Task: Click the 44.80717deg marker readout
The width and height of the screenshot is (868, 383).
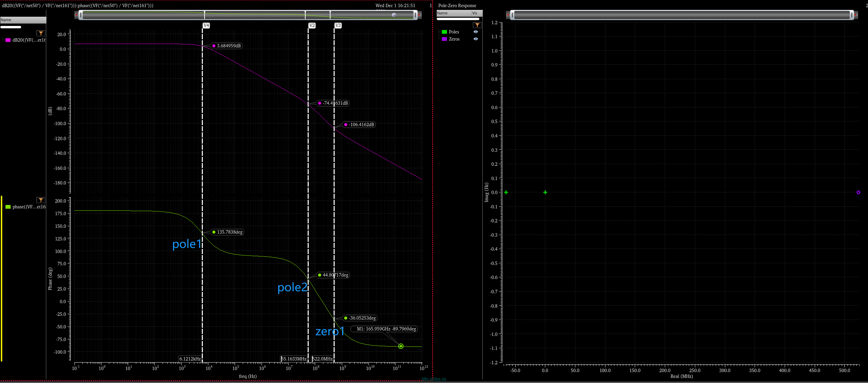Action: [333, 275]
